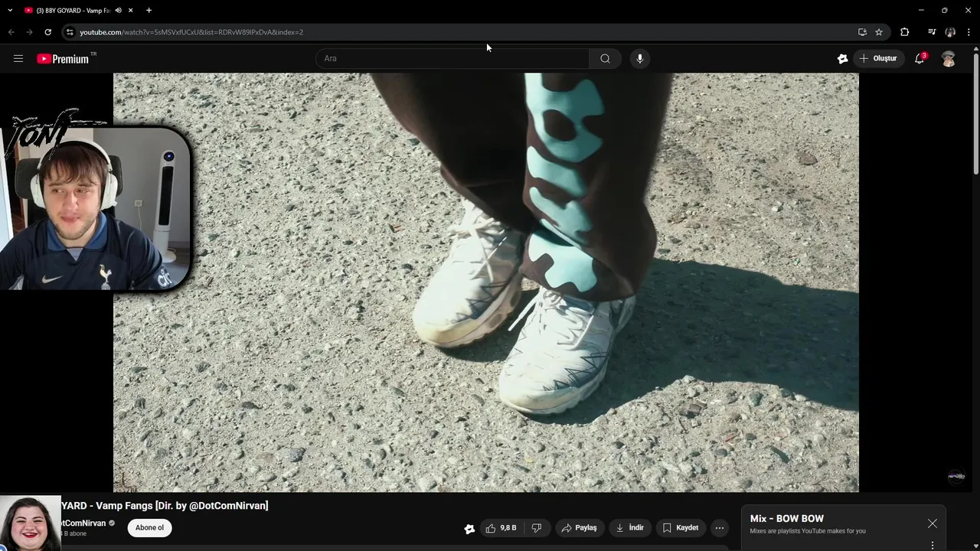The height and width of the screenshot is (551, 980).
Task: Open browser extensions puzzle icon
Action: 905,32
